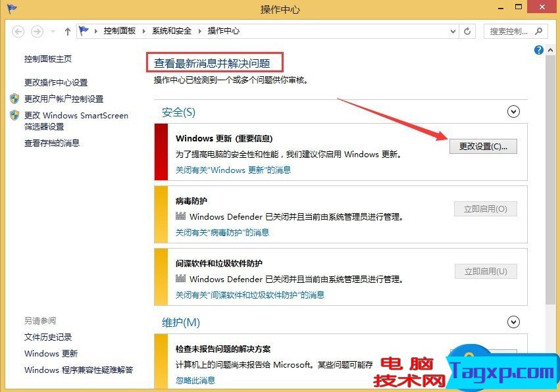Click 关闭有关"Windows 更新"的消息 link

(x=233, y=170)
